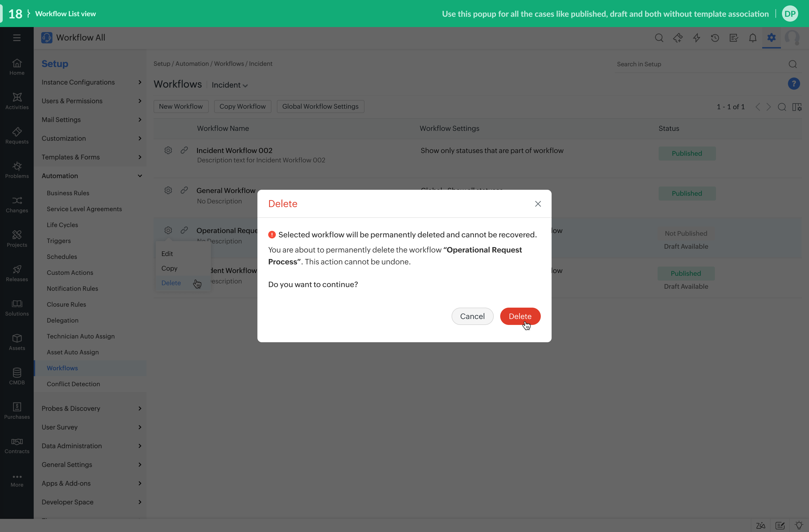Open the Problems module in sidebar
809x532 pixels.
pos(17,170)
